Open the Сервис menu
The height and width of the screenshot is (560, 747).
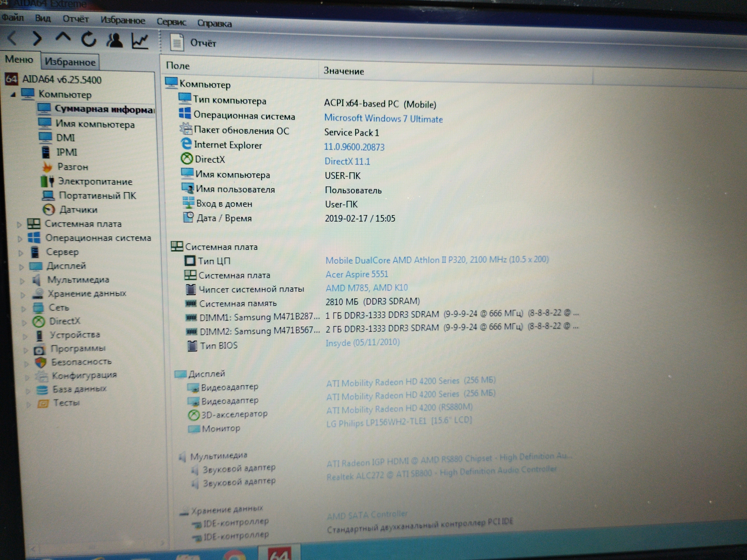tap(171, 22)
